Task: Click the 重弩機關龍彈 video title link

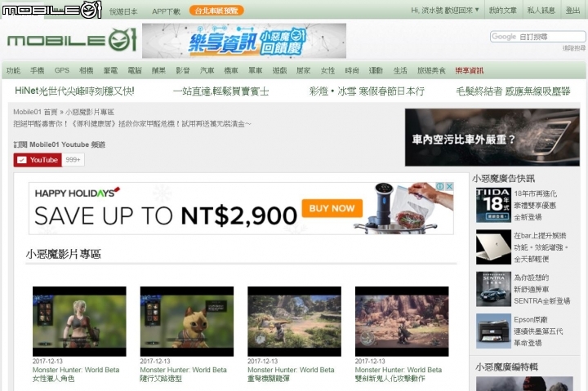Action: point(291,374)
